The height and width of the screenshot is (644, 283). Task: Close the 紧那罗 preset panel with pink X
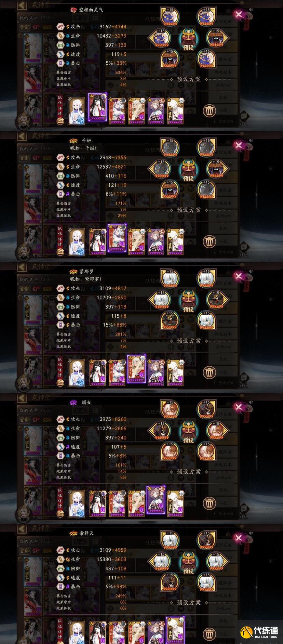pyautogui.click(x=239, y=276)
